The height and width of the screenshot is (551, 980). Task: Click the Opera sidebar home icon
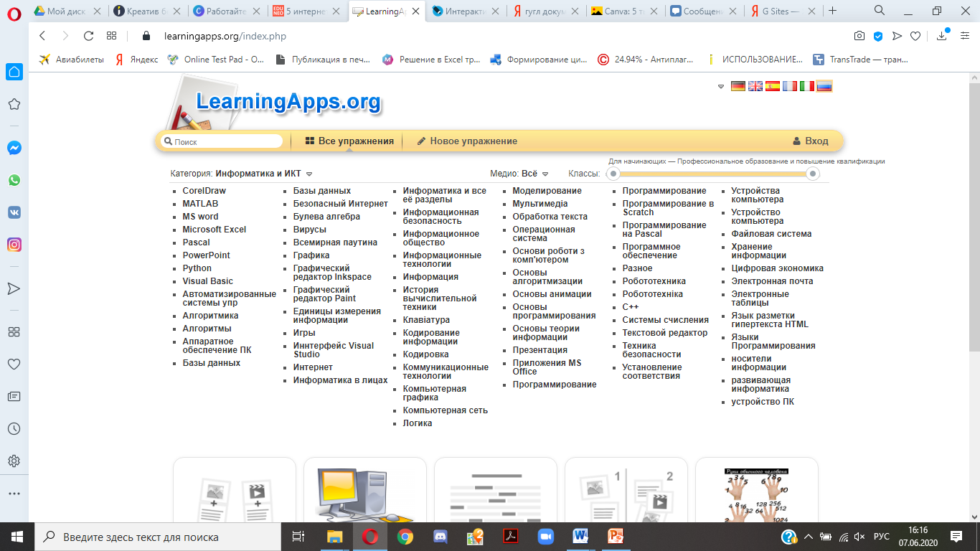14,72
